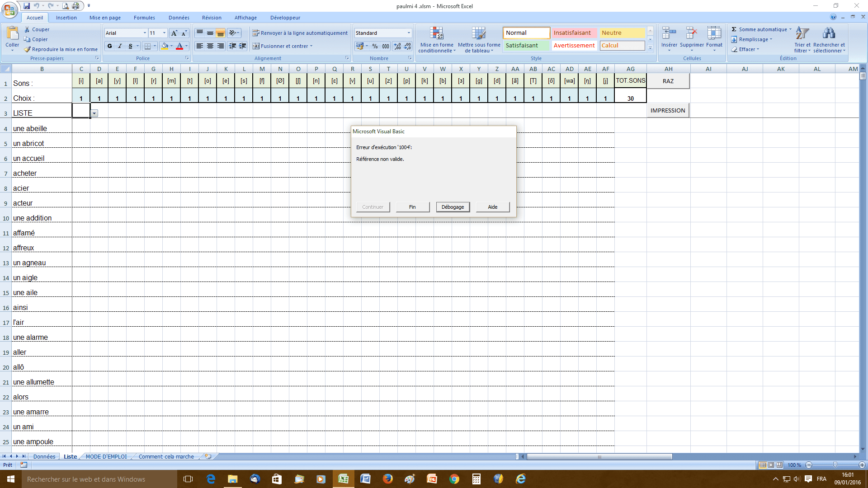Viewport: 868px width, 488px height.
Task: Toggle Renvoyer à la ligne automatiquement
Action: [x=300, y=33]
